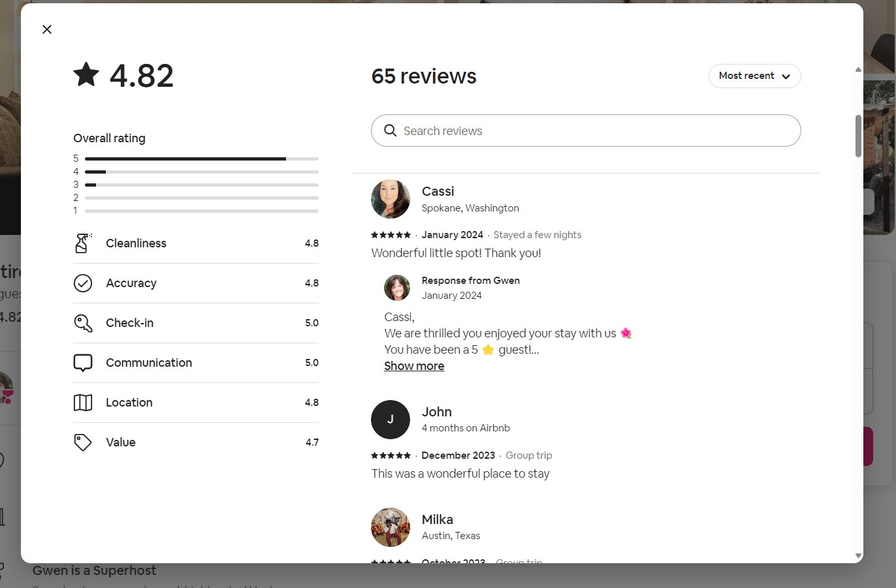
Task: Click Gwen is a Superhost text behind modal
Action: [x=94, y=570]
